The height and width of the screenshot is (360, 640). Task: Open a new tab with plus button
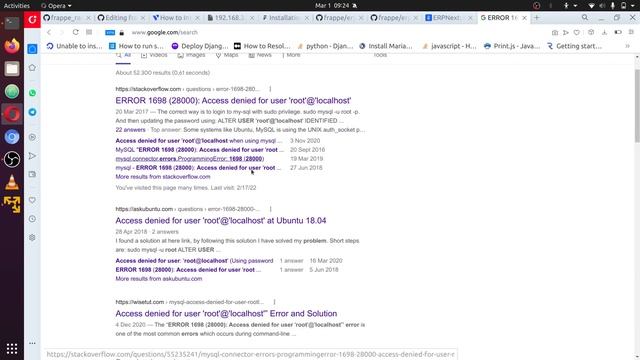(x=536, y=18)
